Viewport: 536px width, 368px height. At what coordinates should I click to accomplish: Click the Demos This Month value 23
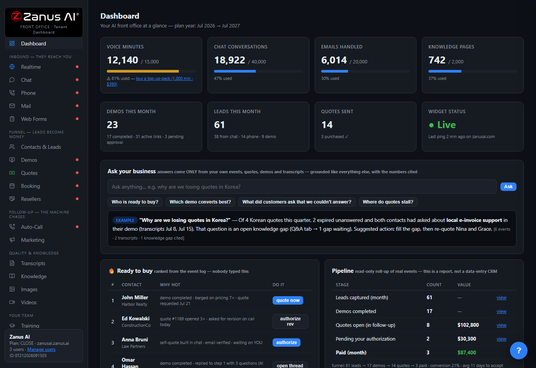112,125
